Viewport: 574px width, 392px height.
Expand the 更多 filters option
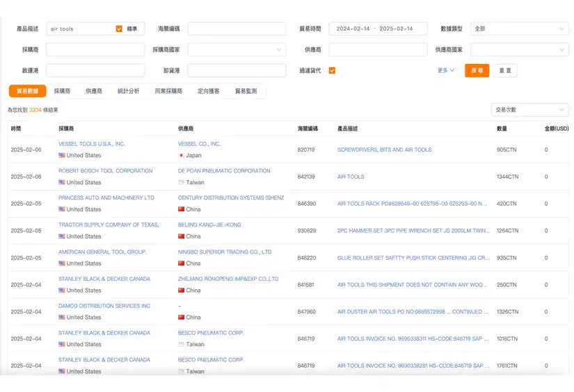[445, 70]
